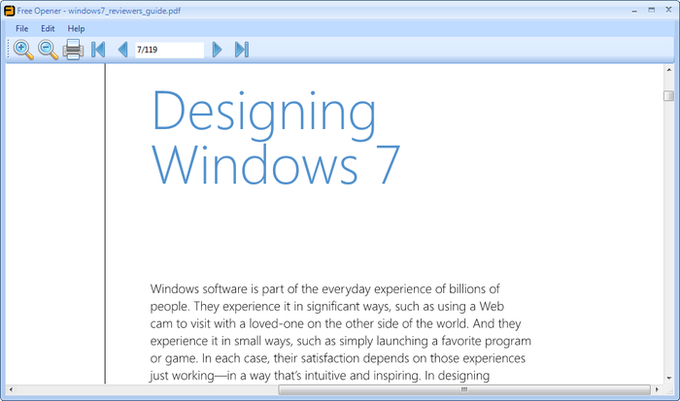Click the Zoom Out magnifier icon
This screenshot has width=680, height=401.
(x=48, y=49)
